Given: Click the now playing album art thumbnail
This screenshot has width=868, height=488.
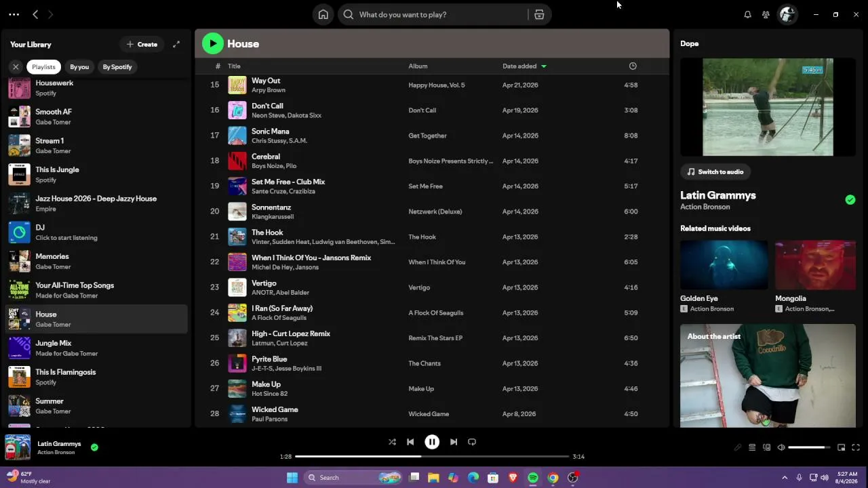Looking at the screenshot, I should pyautogui.click(x=18, y=447).
